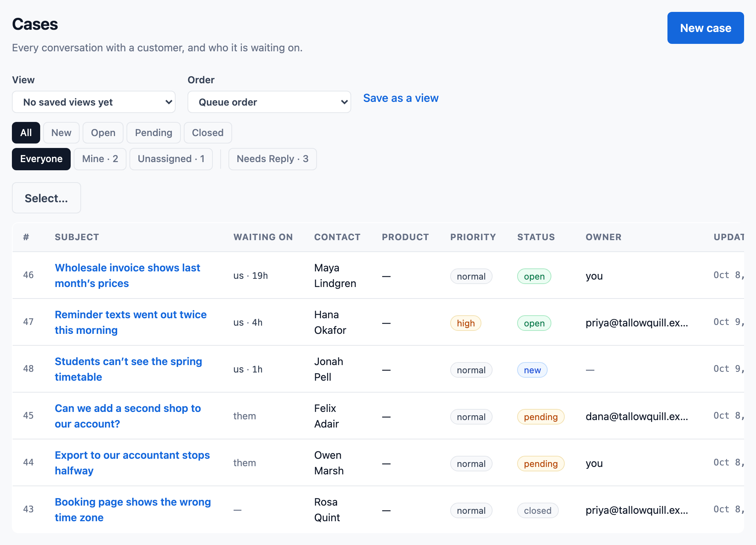Open the Select... bulk menu

[47, 198]
